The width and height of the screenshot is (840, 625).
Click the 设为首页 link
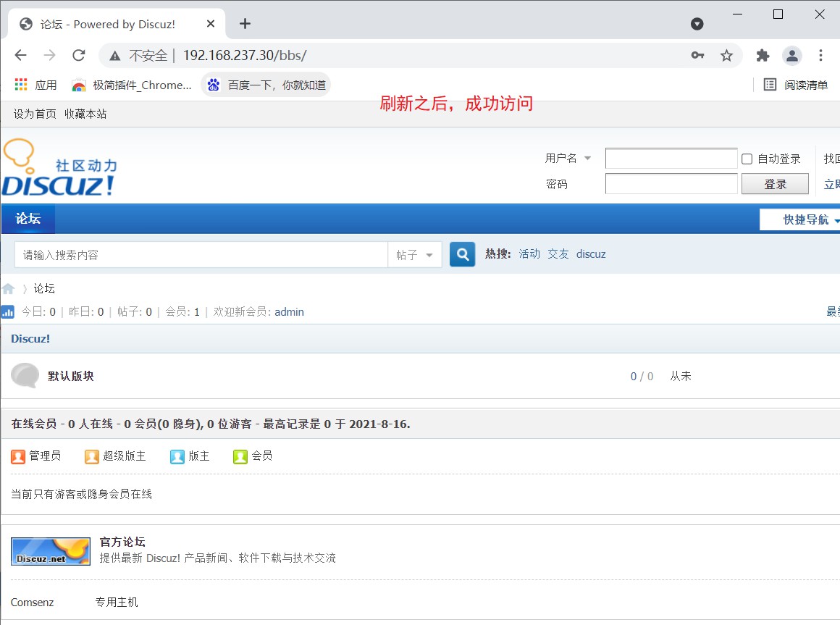[35, 114]
